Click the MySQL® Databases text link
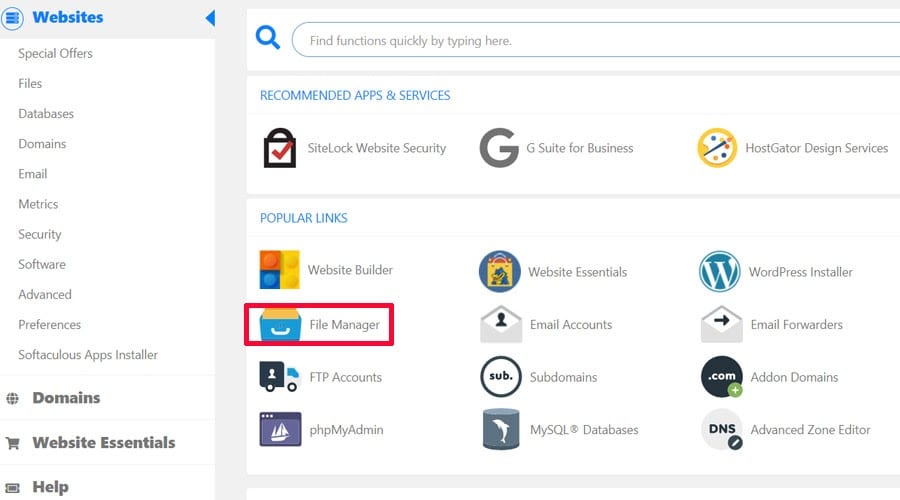900x500 pixels. 584,429
